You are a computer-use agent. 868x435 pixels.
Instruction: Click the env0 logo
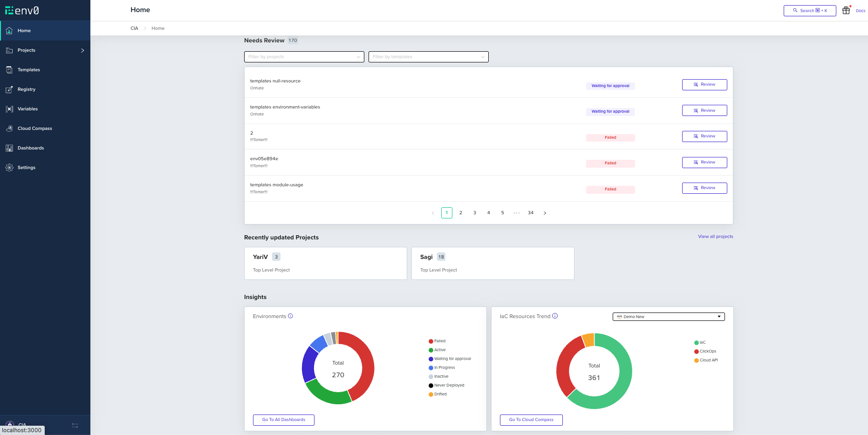coord(22,10)
